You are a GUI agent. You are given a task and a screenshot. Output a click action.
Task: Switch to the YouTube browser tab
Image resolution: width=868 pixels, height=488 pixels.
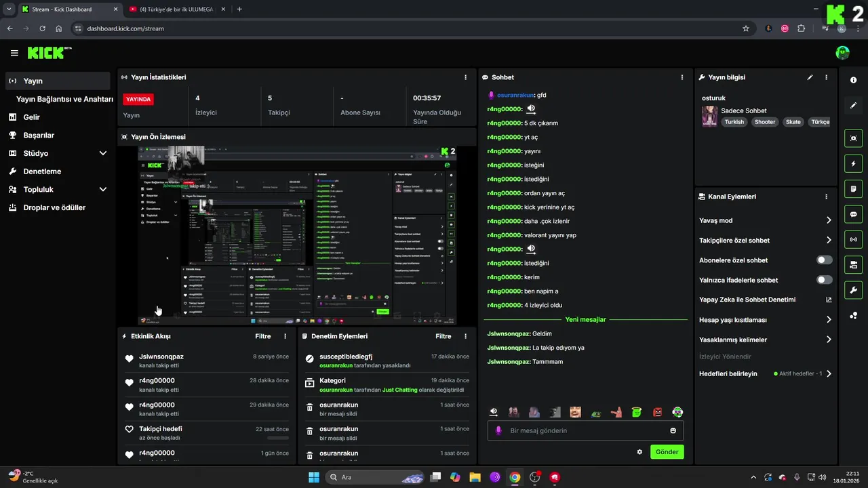point(175,9)
